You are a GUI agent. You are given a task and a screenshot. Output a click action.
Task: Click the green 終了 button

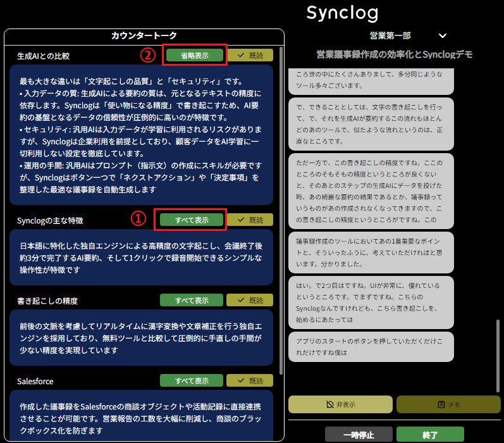(430, 435)
